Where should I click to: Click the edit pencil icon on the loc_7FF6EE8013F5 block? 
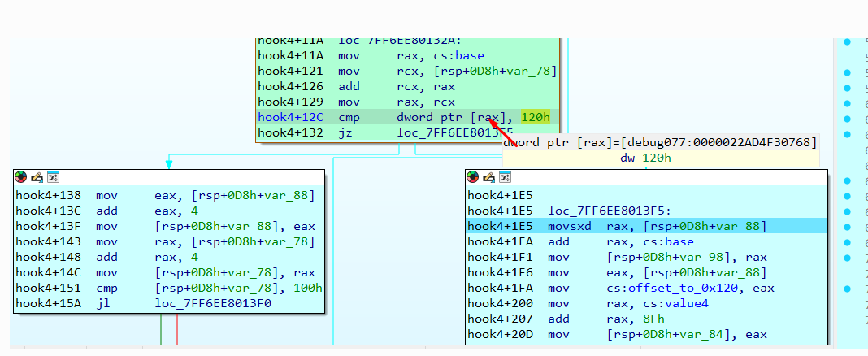click(488, 177)
